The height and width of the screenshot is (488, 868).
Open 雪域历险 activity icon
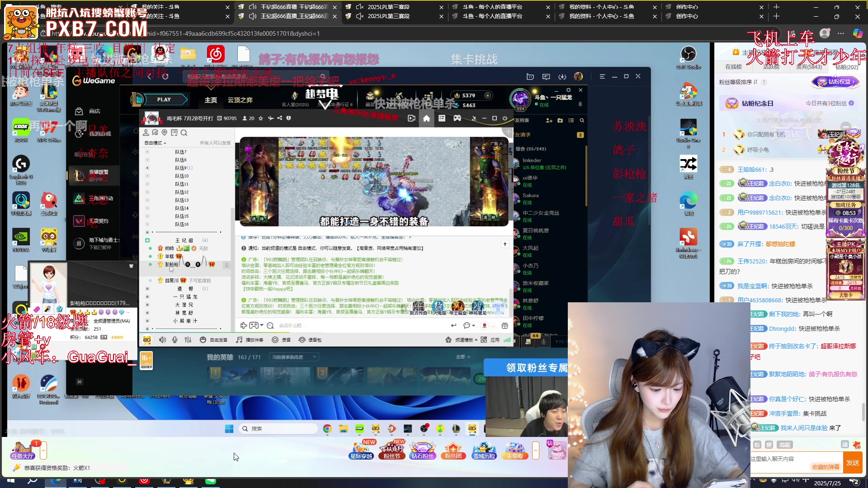[x=484, y=450]
